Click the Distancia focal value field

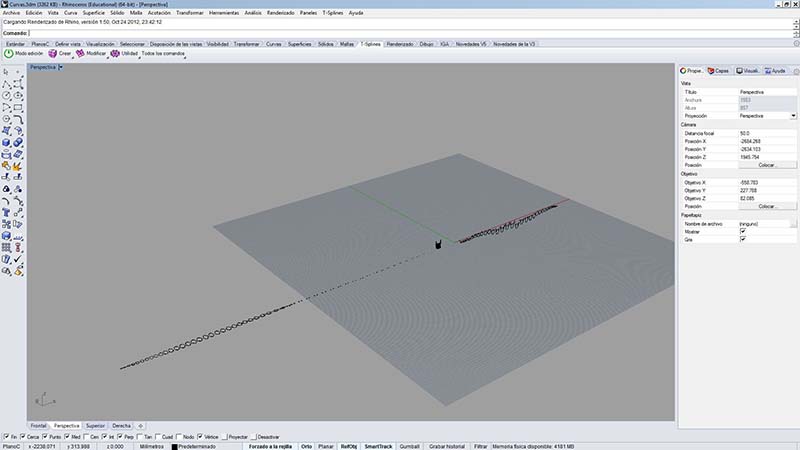[x=767, y=133]
